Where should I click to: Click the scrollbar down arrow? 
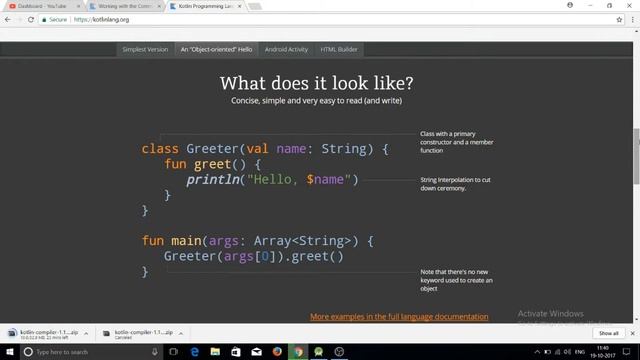636,320
